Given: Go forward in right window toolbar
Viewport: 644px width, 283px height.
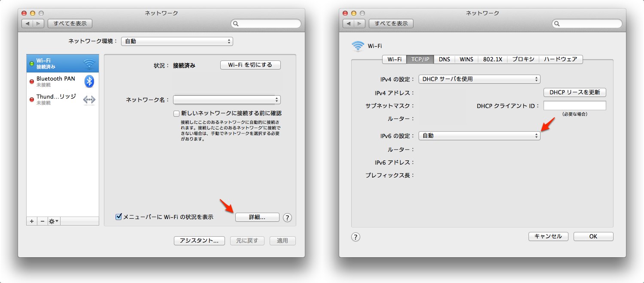Looking at the screenshot, I should coord(359,24).
